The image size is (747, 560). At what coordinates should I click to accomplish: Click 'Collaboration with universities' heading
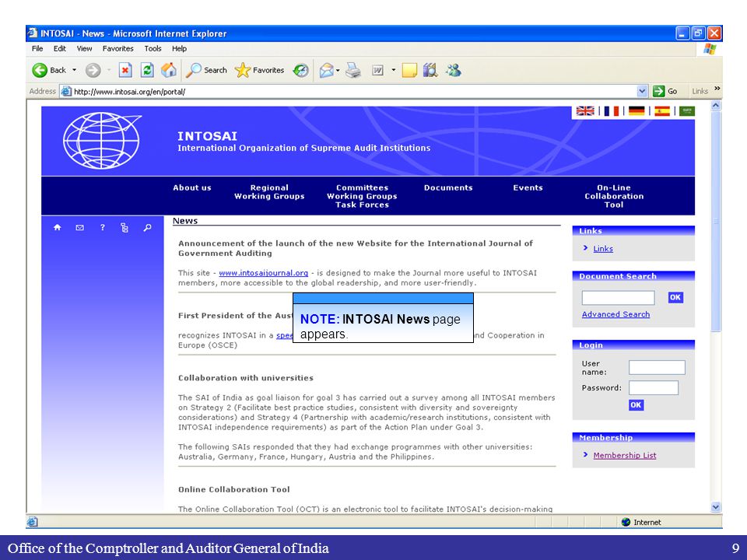coord(246,378)
